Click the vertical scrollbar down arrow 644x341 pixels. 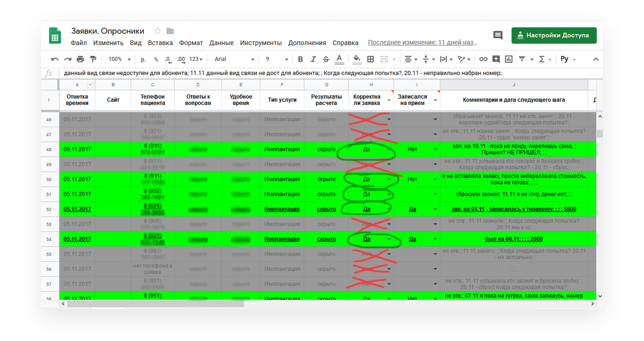(600, 296)
